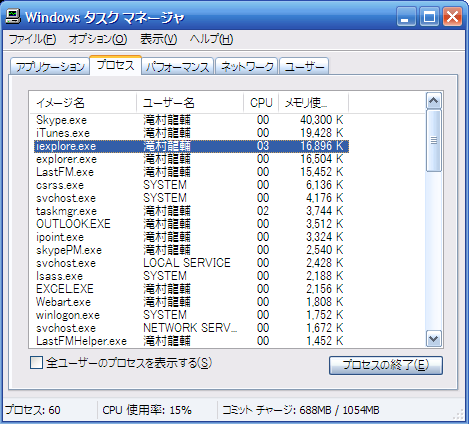Select svchost.exe run by NETWORK SERVICE
This screenshot has width=469, height=424.
(x=192, y=328)
